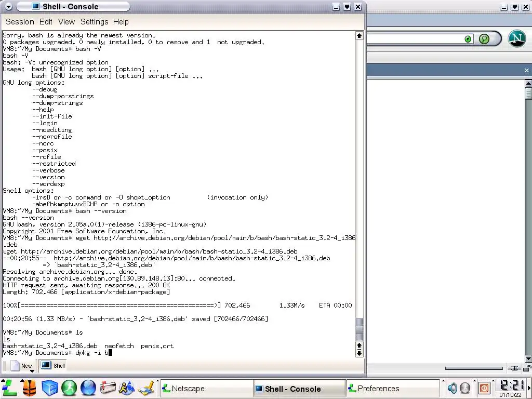Image resolution: width=532 pixels, height=399 pixels.
Task: Open the blue file cabinet icon
Action: [49, 388]
